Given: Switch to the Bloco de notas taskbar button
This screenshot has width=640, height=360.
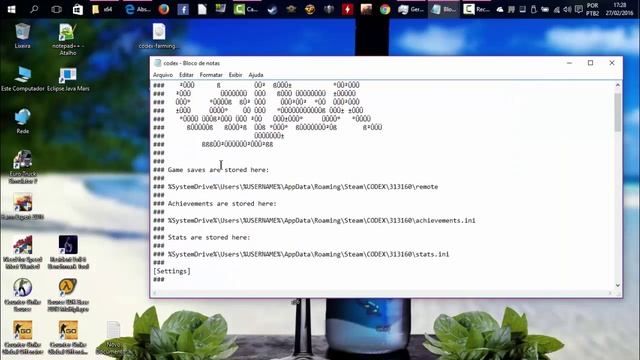Looking at the screenshot, I should click(444, 9).
